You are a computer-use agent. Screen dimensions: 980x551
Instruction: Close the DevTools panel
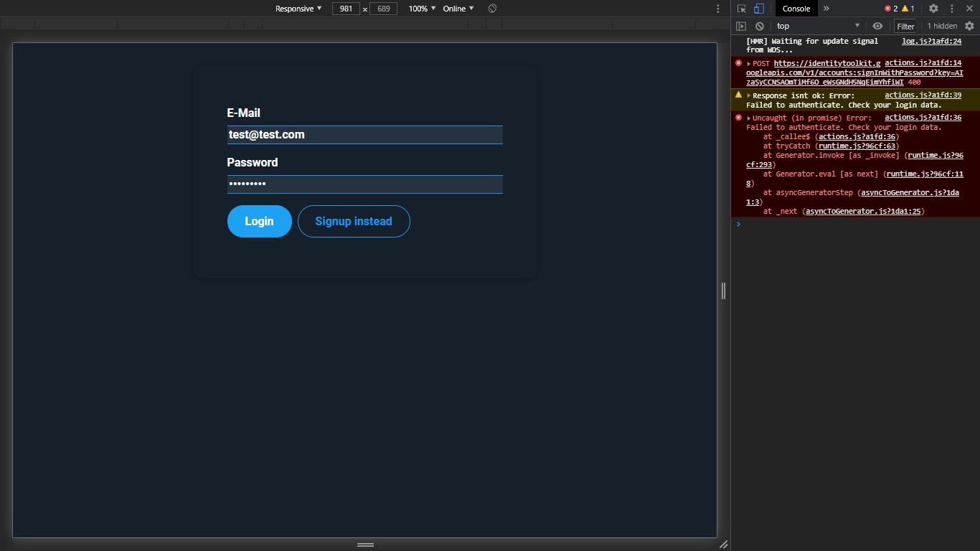(969, 9)
